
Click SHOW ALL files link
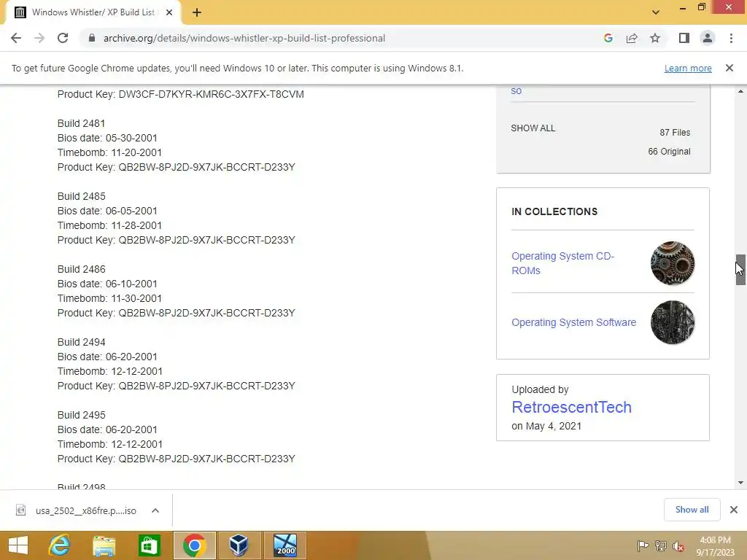tap(533, 128)
